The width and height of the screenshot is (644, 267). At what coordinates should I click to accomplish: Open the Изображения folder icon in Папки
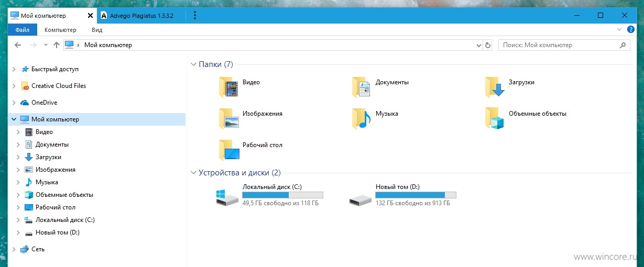pyautogui.click(x=229, y=119)
